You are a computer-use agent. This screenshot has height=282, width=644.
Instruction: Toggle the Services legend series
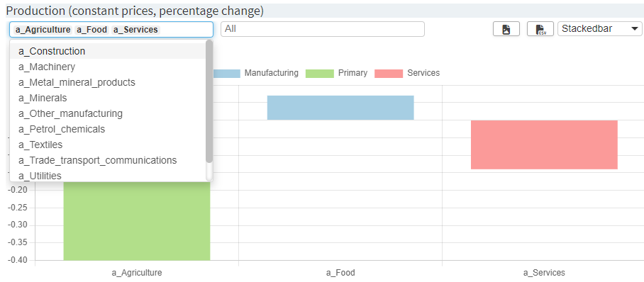(407, 73)
